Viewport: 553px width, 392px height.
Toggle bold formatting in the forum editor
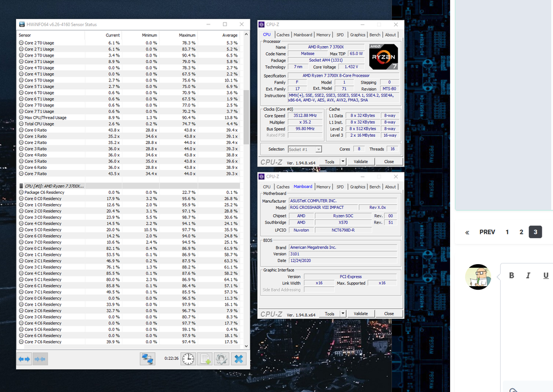(511, 275)
